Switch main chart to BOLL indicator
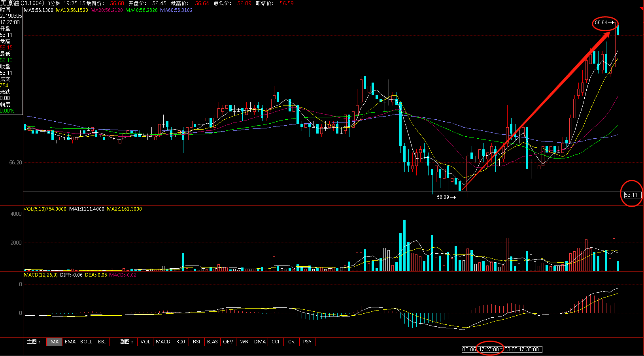 (86, 342)
